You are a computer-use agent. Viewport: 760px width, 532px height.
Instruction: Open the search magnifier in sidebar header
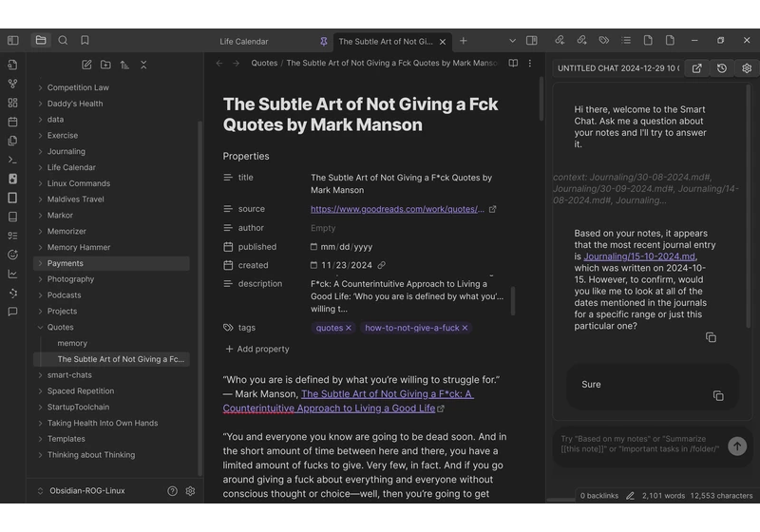[x=63, y=40]
